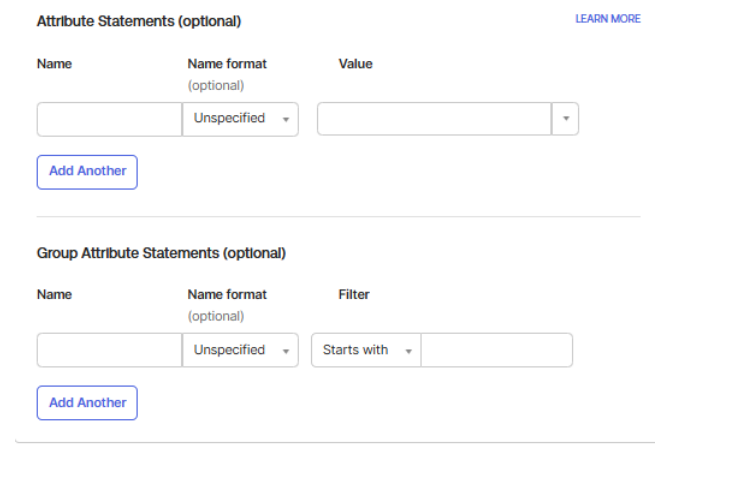
Task: Click the Name label in Attribute Statements
Action: (x=54, y=64)
